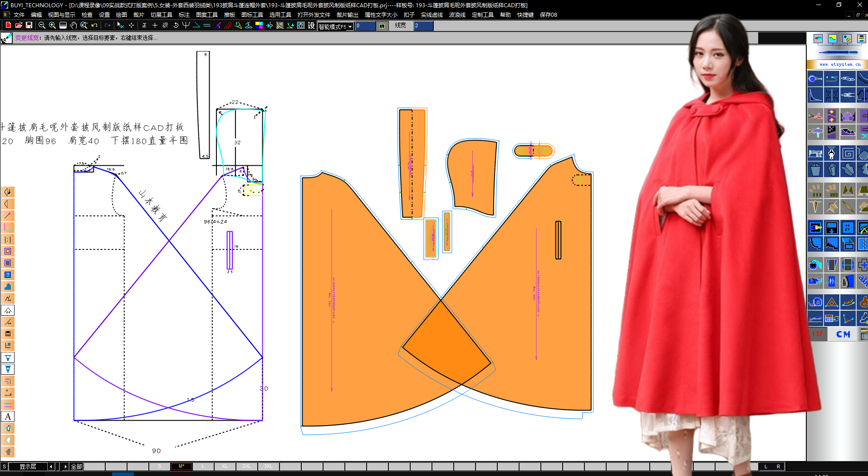Click the right arrow next to 显示层
The image size is (868, 476).
coord(65,466)
